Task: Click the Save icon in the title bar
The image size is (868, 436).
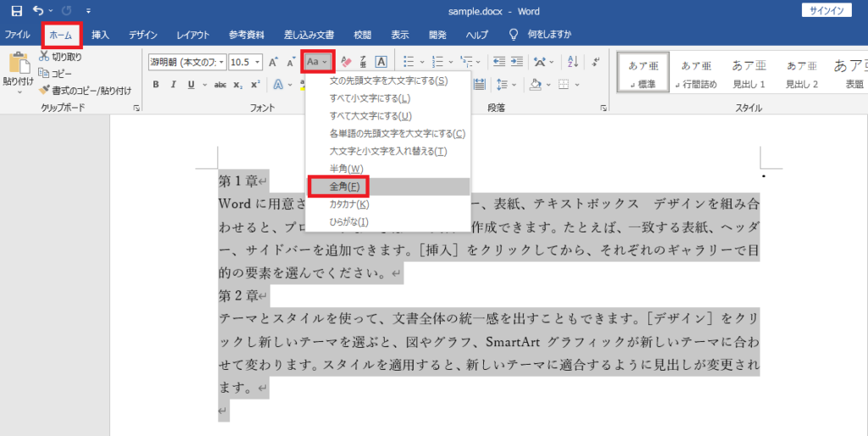Action: tap(17, 10)
